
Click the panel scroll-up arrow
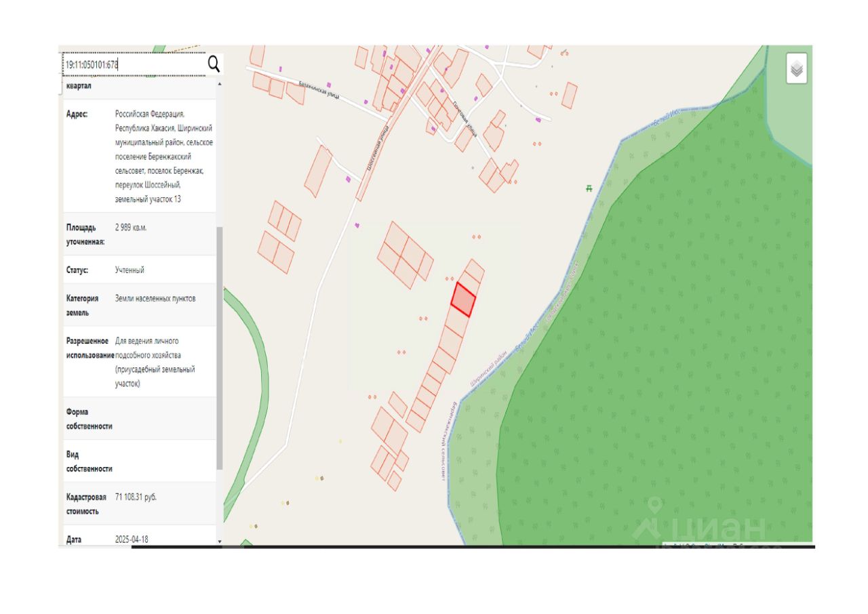click(x=219, y=83)
